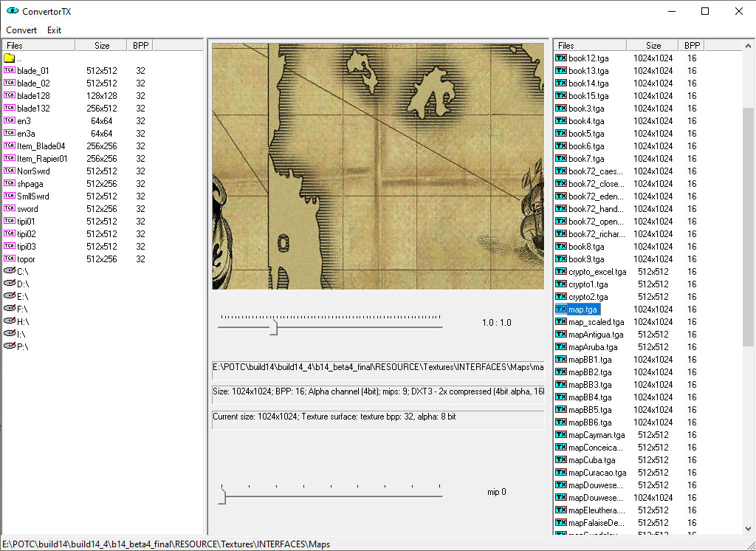The width and height of the screenshot is (756, 551).
Task: Click the TGA icon next to blade128
Action: pyautogui.click(x=9, y=95)
